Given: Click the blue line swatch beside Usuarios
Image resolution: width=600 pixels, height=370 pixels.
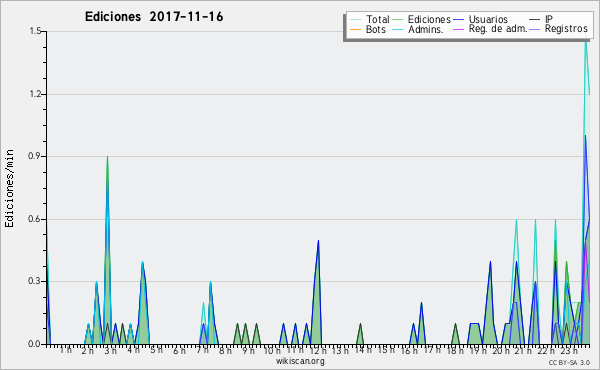Looking at the screenshot, I should [x=458, y=20].
